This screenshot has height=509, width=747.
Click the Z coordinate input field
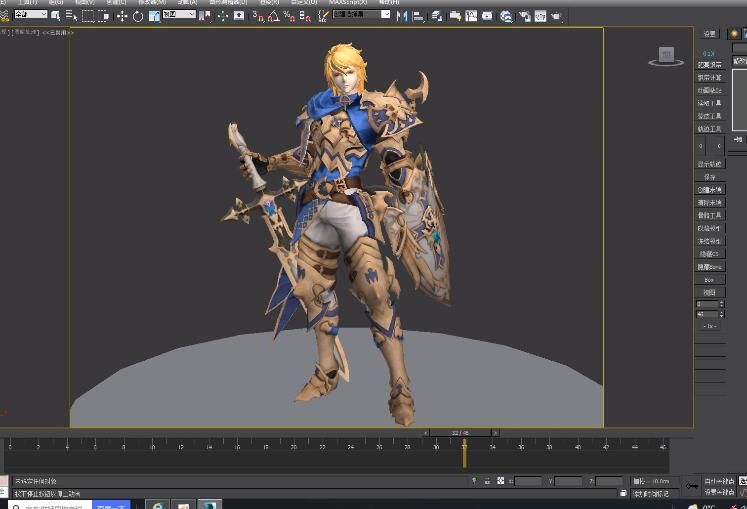pos(609,481)
